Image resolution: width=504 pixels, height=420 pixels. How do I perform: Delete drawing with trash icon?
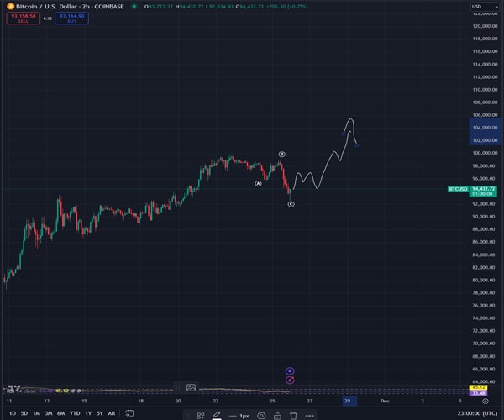(293, 416)
